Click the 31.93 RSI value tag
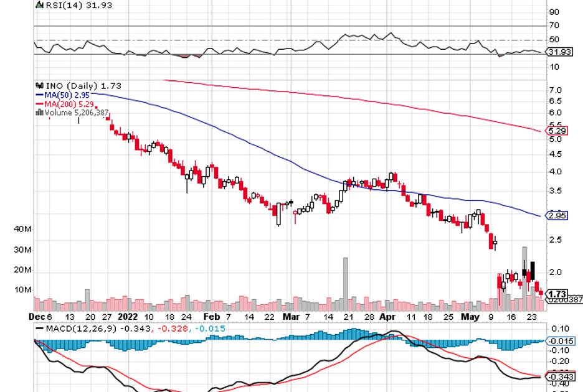Screen dimensions: 583x392 (x=558, y=52)
